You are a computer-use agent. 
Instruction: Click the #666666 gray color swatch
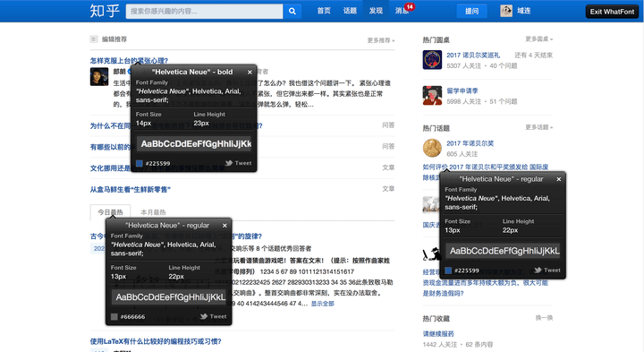[x=114, y=317]
